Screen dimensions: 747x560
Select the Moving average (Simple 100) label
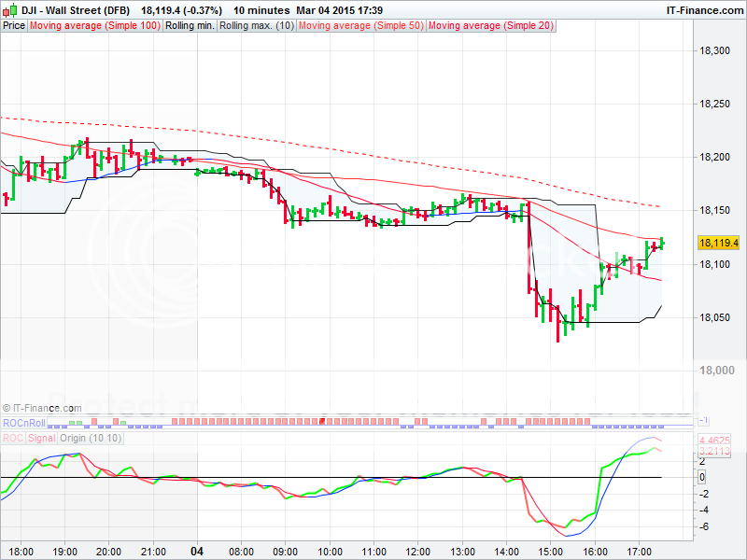[x=94, y=26]
